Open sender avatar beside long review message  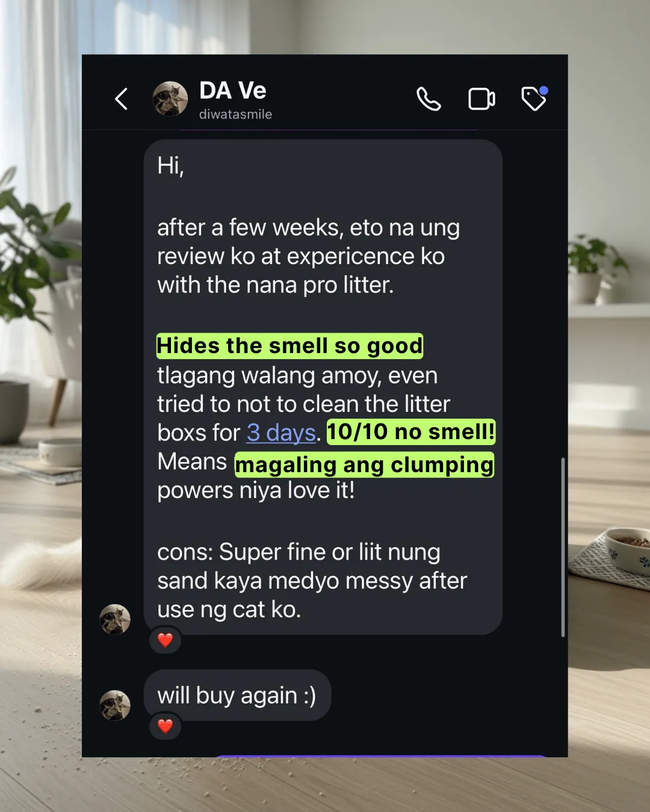click(x=115, y=619)
